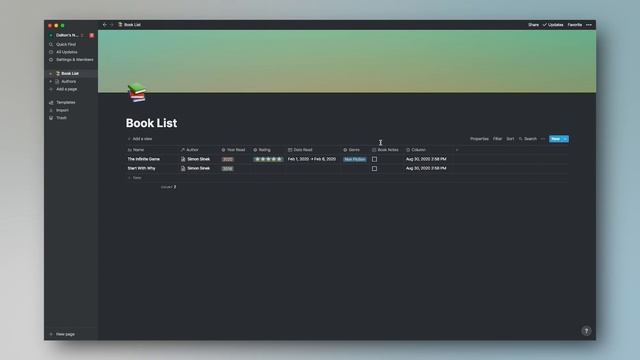Open the help question mark button
The image size is (640, 360).
(x=586, y=331)
